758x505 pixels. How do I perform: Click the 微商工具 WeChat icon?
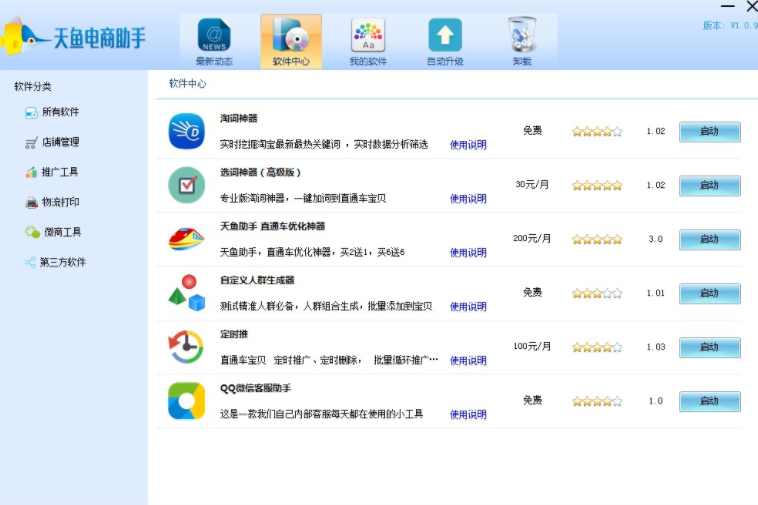(x=32, y=232)
